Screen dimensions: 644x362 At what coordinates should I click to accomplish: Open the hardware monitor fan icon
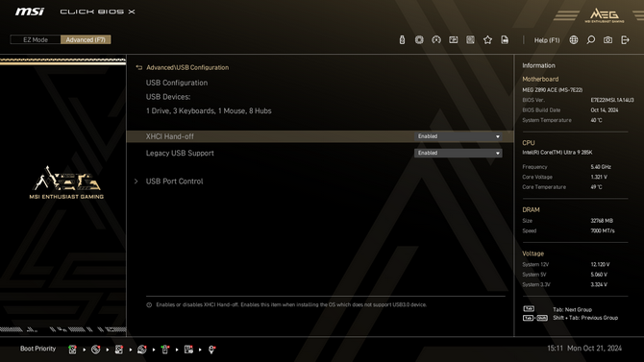pyautogui.click(x=470, y=39)
